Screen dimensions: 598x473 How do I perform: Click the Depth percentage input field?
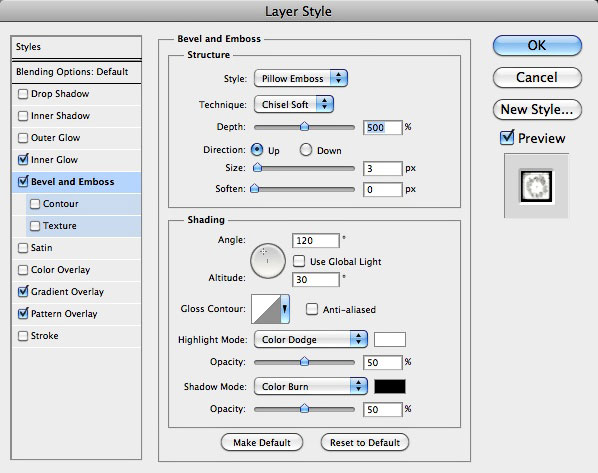tap(383, 127)
